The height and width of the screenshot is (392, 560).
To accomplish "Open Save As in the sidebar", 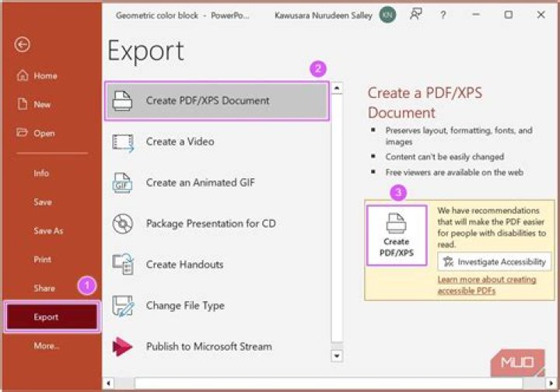I will pyautogui.click(x=48, y=231).
